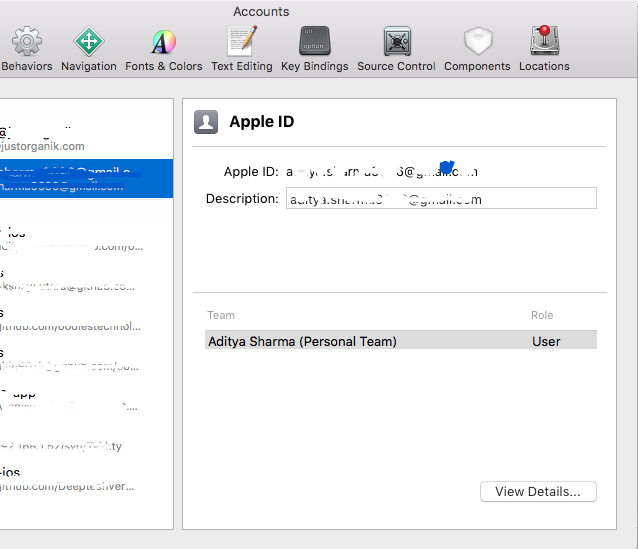Open the Behaviors gear icon
Image resolution: width=638 pixels, height=549 pixels.
[26, 41]
